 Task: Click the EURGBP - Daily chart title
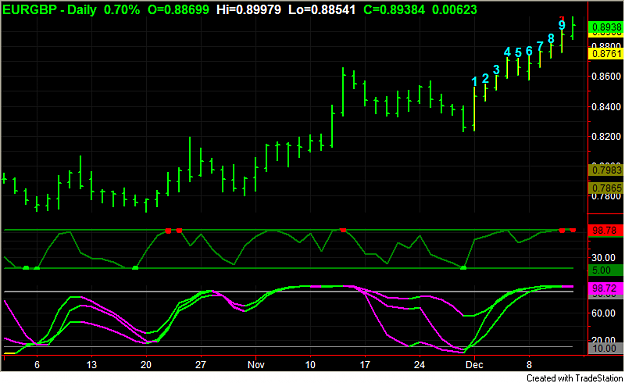[x=49, y=10]
